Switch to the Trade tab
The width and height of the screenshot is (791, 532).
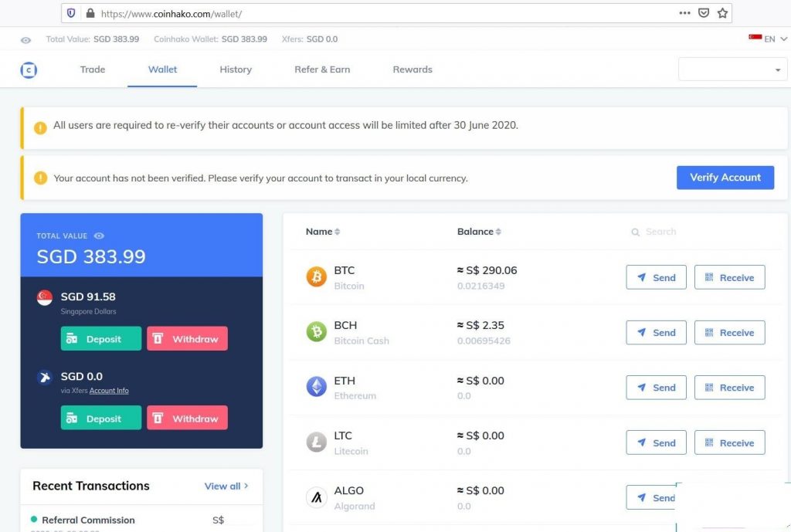[x=93, y=69]
